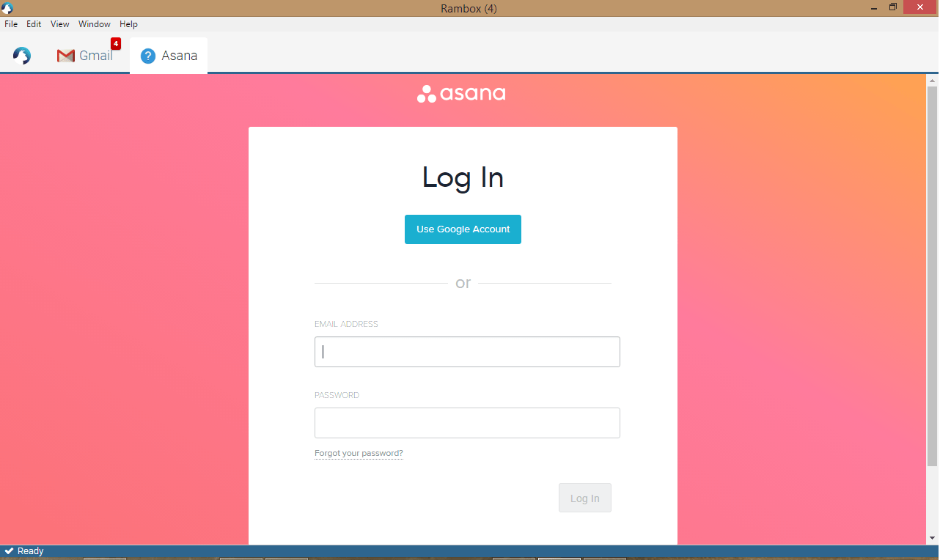The width and height of the screenshot is (940, 560).
Task: Open the Rambox home tab icon
Action: [x=22, y=56]
